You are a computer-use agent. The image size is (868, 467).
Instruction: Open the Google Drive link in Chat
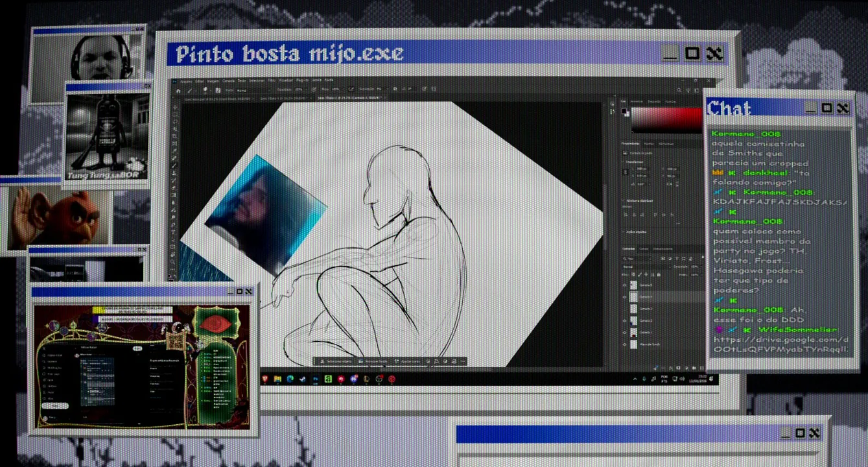click(x=780, y=344)
